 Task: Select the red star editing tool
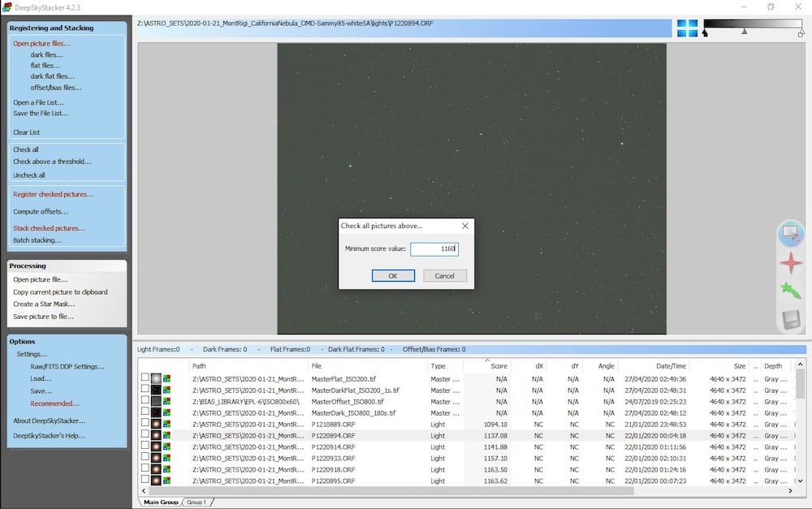coord(791,263)
